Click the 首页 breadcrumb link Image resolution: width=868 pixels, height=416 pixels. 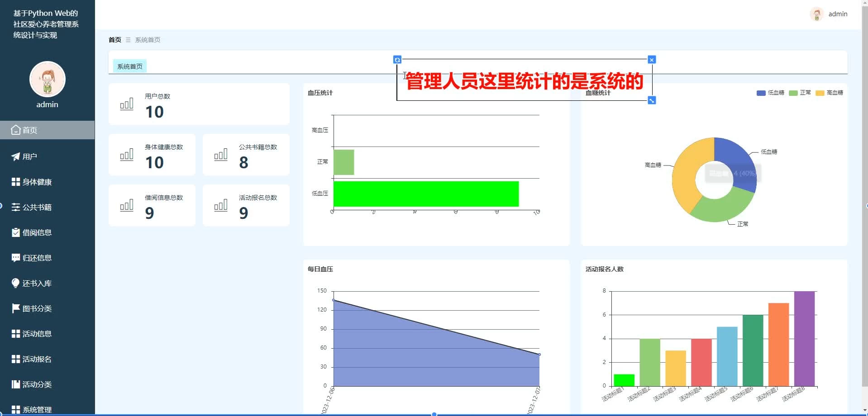tap(115, 40)
